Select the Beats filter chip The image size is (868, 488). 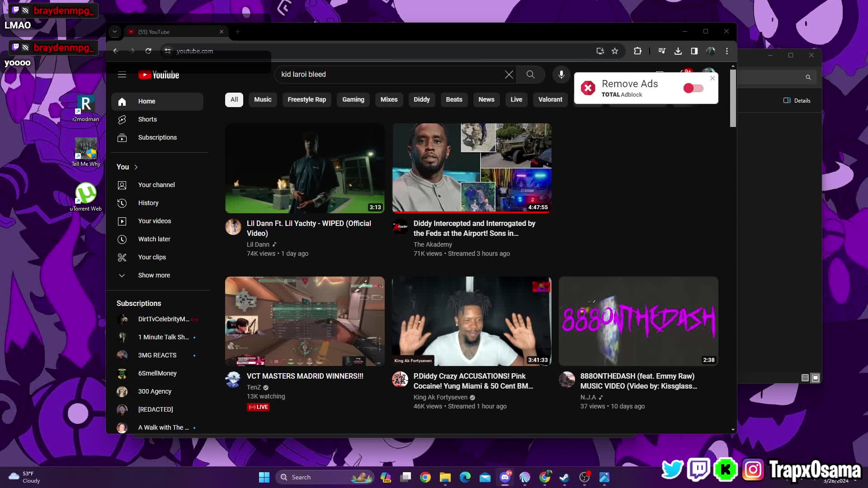[x=454, y=100]
